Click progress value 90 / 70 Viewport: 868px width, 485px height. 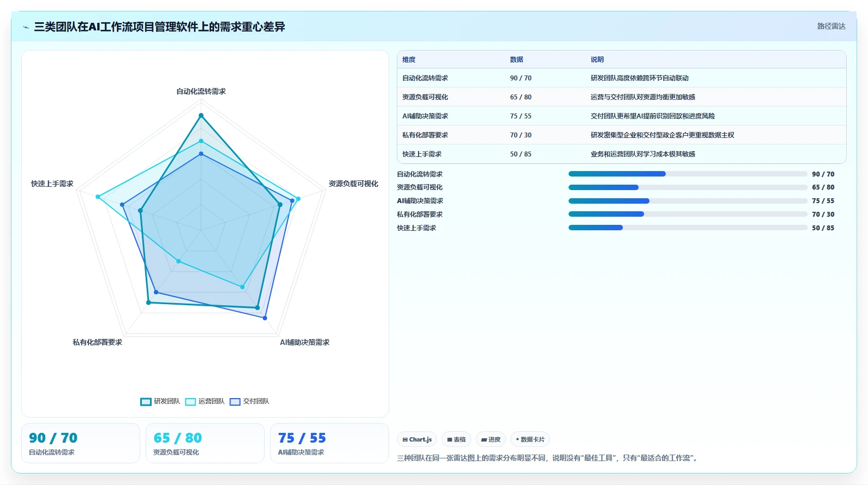823,174
